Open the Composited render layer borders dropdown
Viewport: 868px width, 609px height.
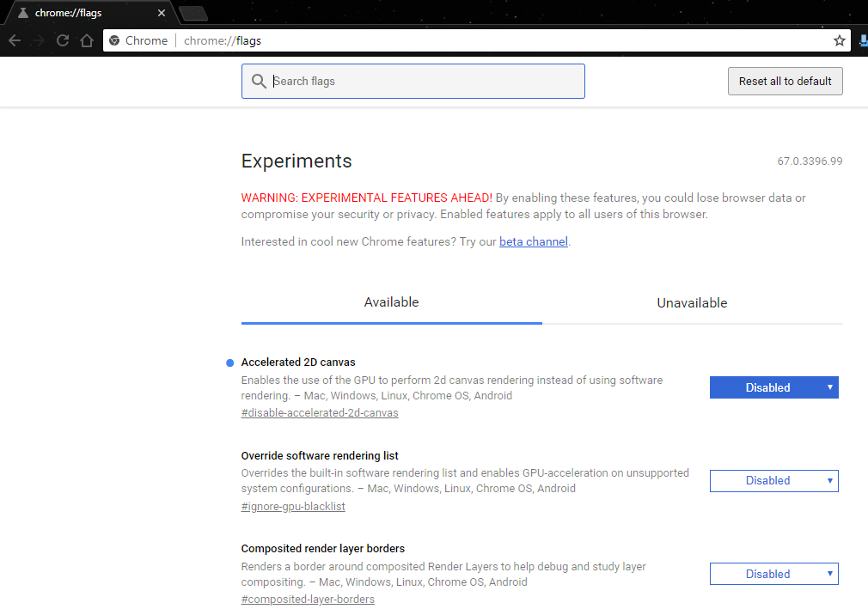[x=773, y=574]
